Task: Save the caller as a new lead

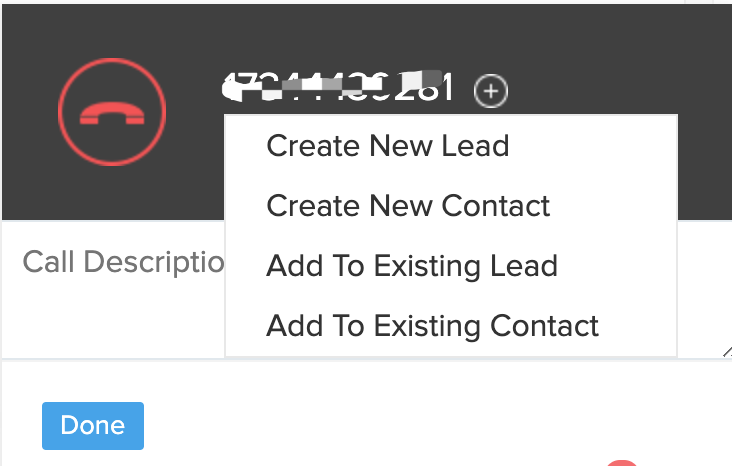Action: [x=387, y=146]
